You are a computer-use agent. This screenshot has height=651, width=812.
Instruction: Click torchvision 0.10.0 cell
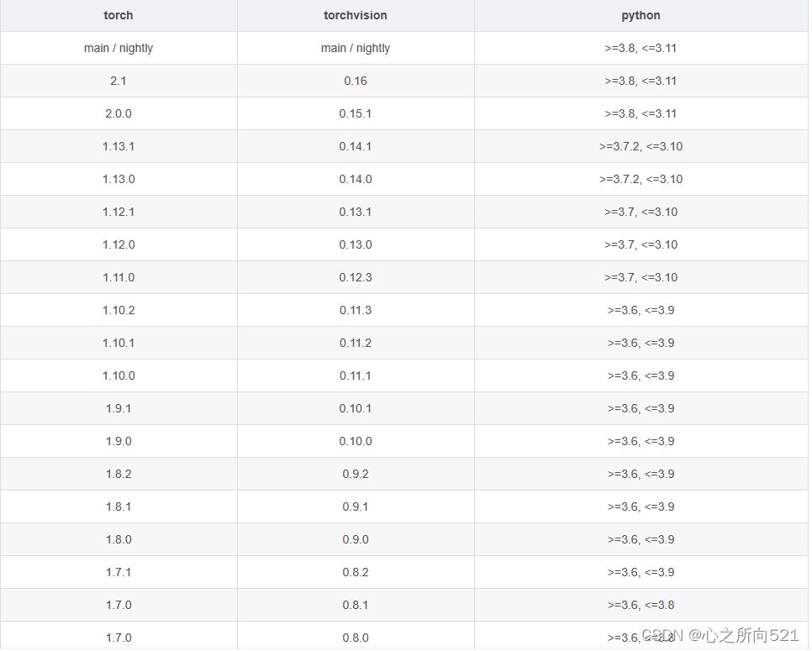click(x=356, y=441)
